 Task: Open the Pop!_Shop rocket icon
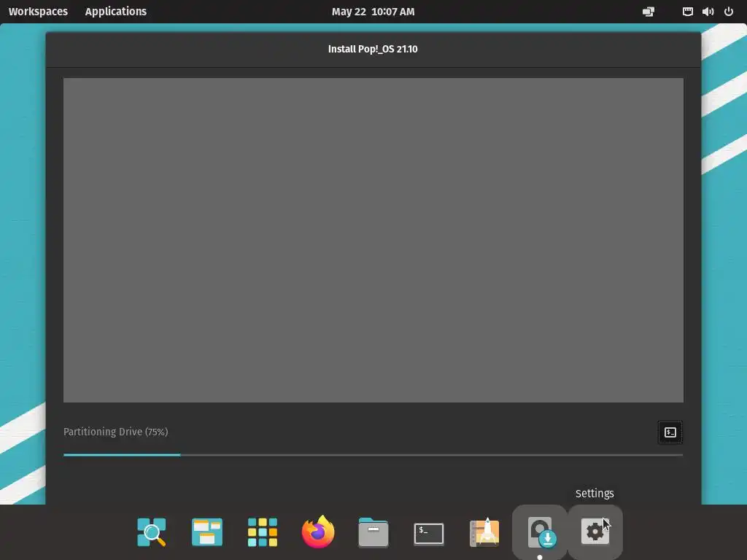coord(484,532)
